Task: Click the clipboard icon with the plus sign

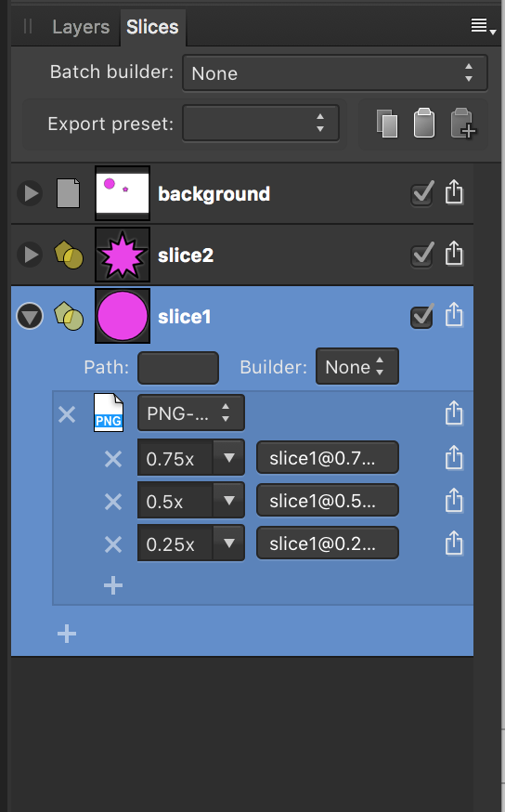Action: click(463, 124)
